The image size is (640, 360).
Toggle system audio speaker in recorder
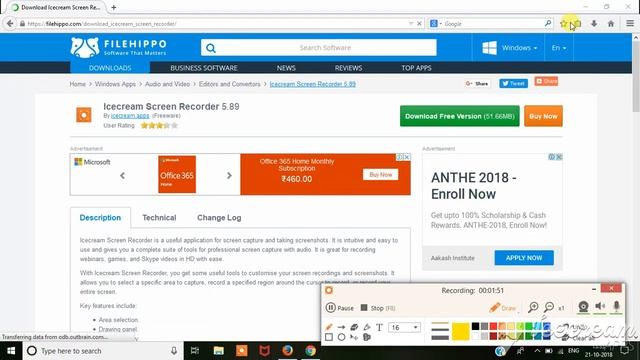(x=600, y=307)
